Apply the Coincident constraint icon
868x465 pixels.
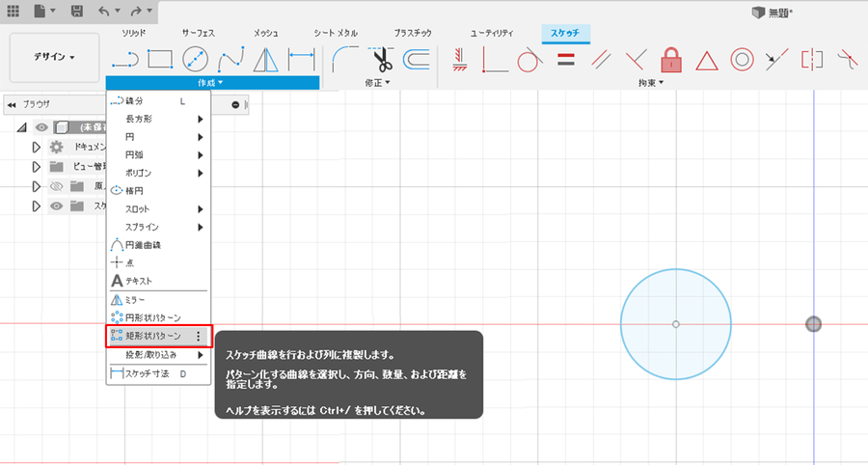coord(495,59)
